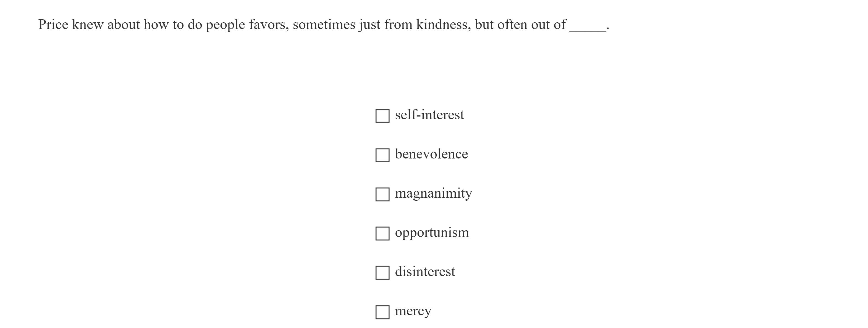Click the word 'sometimes' in the sentence
This screenshot has height=328, width=868.
(324, 25)
